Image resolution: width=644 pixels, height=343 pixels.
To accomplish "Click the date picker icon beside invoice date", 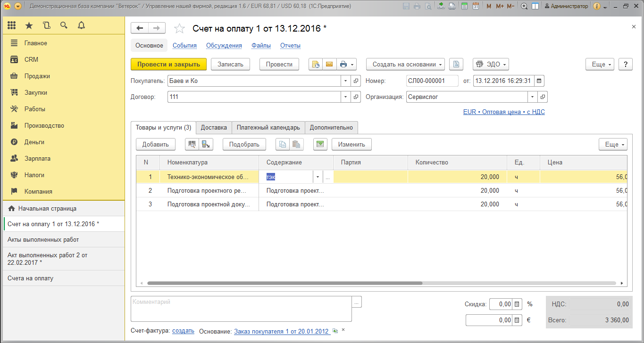I will pyautogui.click(x=539, y=81).
